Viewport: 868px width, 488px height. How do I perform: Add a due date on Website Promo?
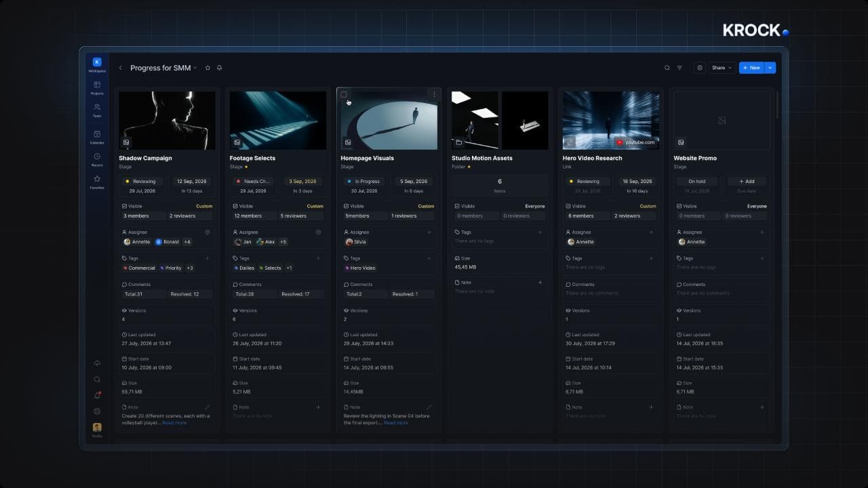click(x=746, y=182)
